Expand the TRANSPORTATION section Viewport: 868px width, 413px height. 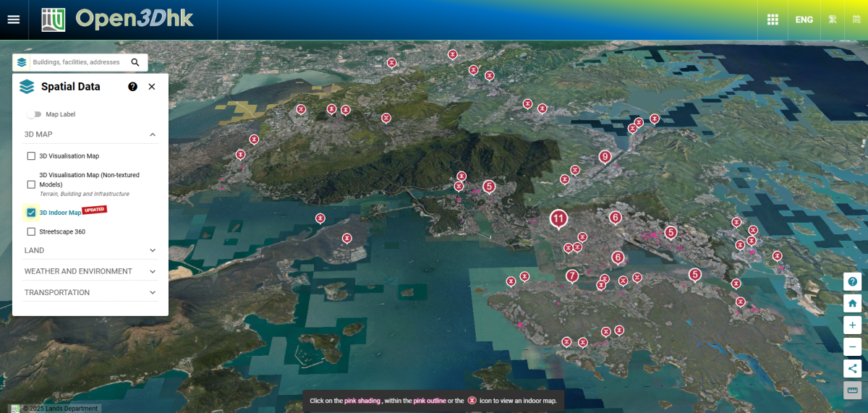pos(153,293)
